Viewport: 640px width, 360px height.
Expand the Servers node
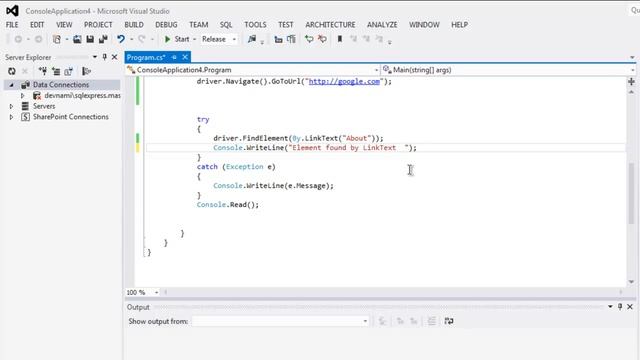(x=11, y=106)
